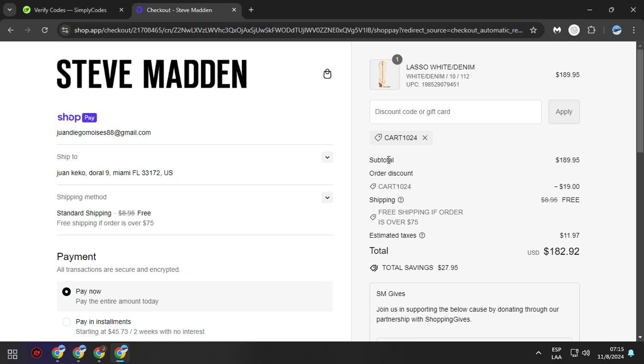This screenshot has width=644, height=364.
Task: Click the order discount amount -$19.00
Action: (567, 187)
